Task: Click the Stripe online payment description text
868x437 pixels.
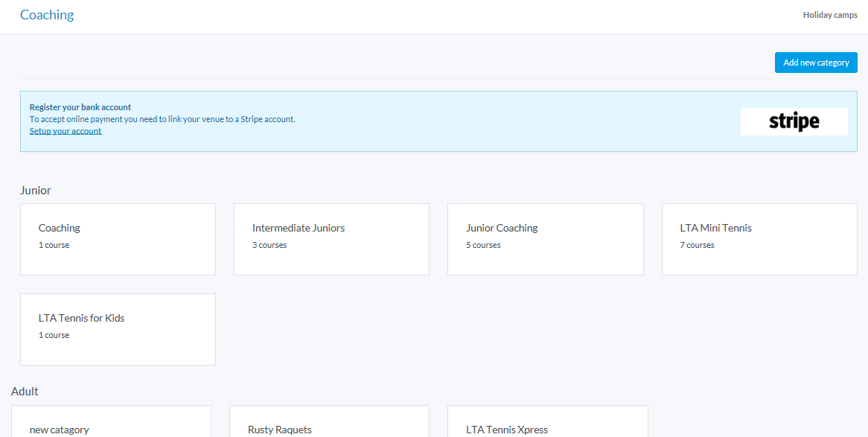Action: [x=162, y=119]
